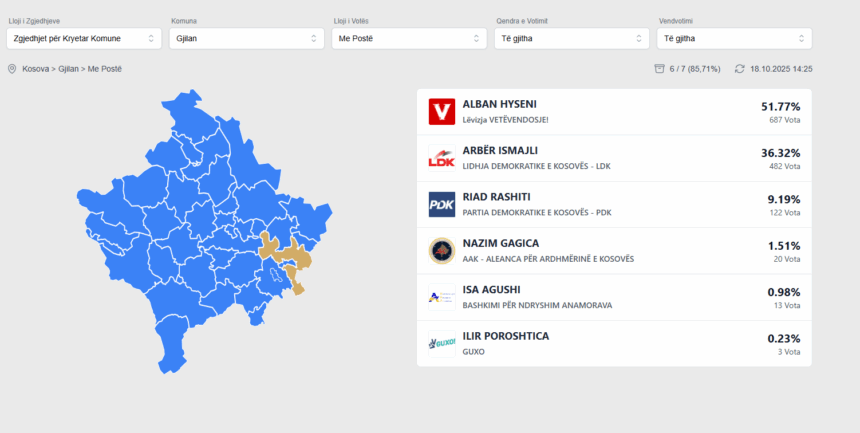Click the location pin icon beside breadcrumb
The width and height of the screenshot is (860, 433).
tap(12, 69)
